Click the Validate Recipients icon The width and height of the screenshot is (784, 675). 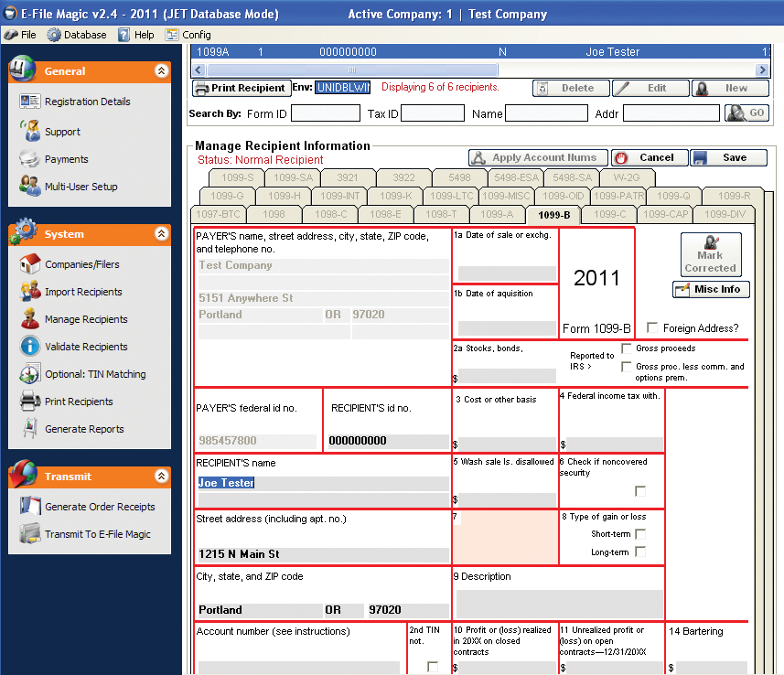point(29,347)
